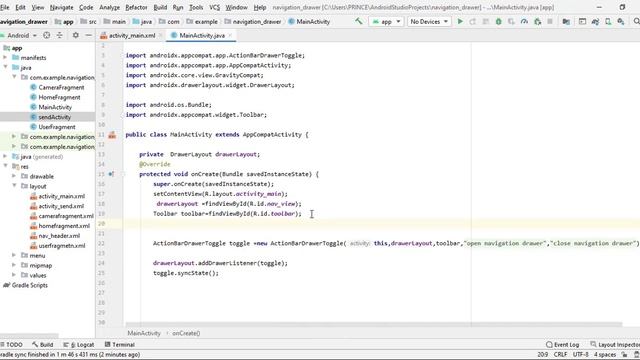Click the UTF-8 encoding in status bar
Viewport: 640px width, 360px height.
click(x=580, y=355)
